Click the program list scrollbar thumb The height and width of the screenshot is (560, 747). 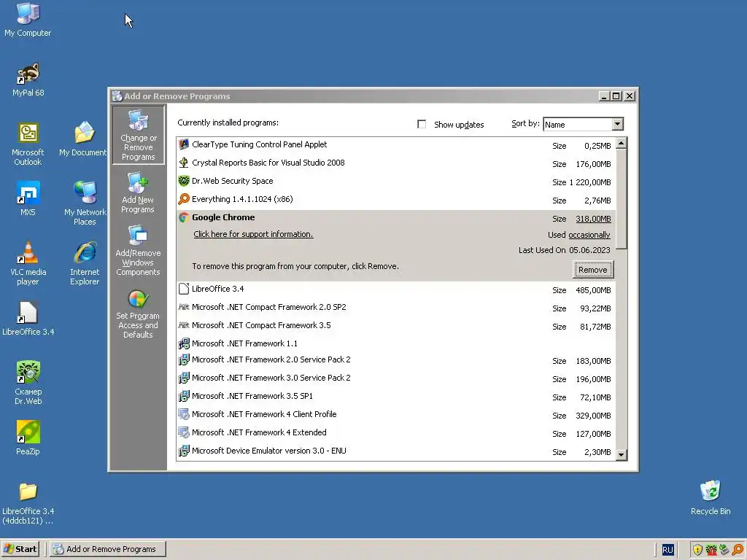coord(622,199)
